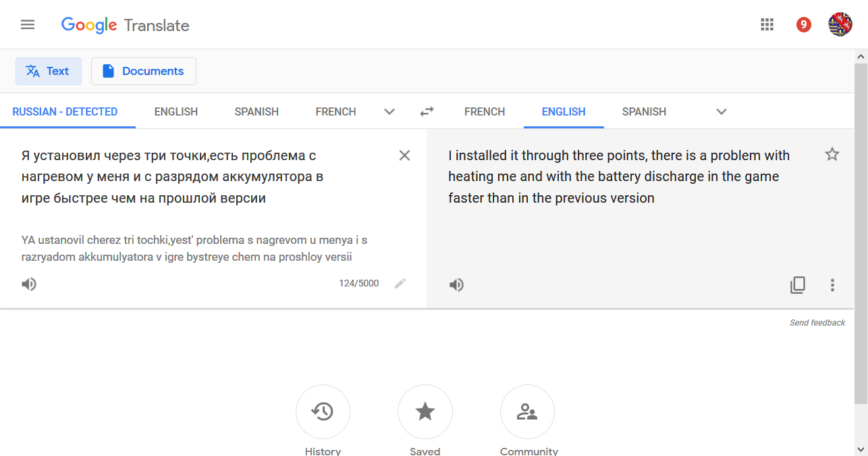
Task: Open the Google apps grid
Action: pos(767,25)
